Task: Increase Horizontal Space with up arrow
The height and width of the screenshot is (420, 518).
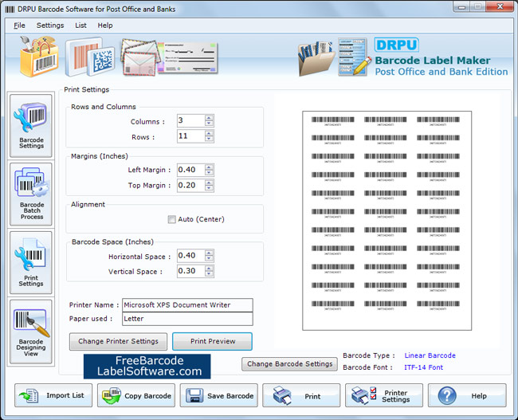Action: pos(209,253)
